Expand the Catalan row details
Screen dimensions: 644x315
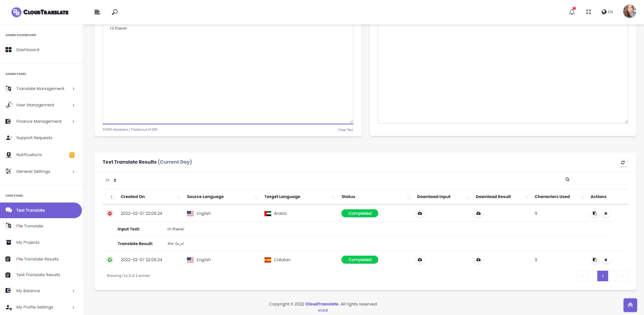[x=110, y=260]
